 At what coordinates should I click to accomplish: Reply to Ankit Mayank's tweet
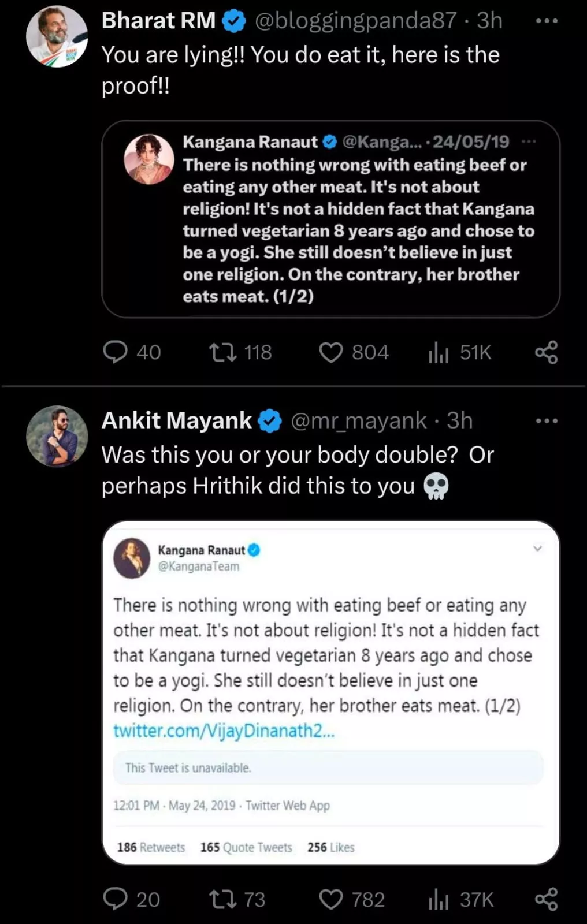116,899
